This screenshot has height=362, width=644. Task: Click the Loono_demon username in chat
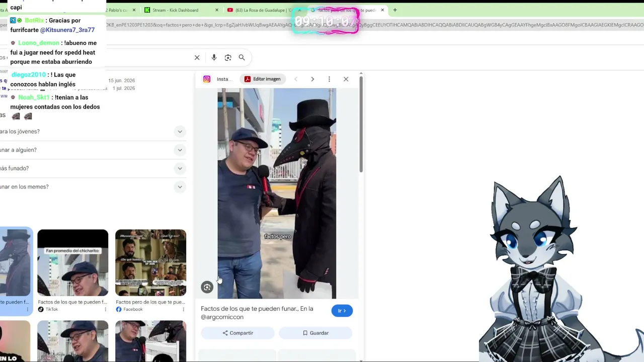click(x=39, y=43)
